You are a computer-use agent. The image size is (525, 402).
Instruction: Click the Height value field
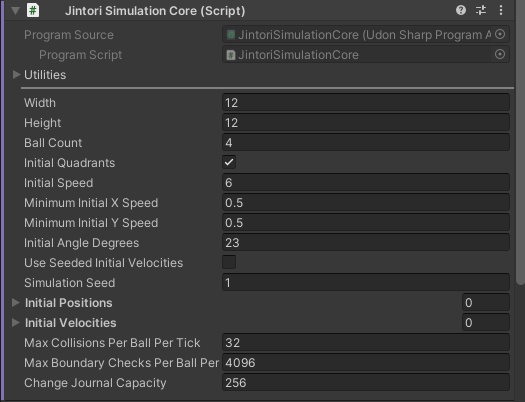pos(366,123)
